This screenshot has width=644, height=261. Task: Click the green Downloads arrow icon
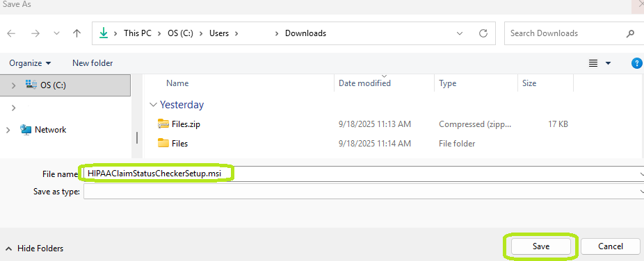pos(104,33)
